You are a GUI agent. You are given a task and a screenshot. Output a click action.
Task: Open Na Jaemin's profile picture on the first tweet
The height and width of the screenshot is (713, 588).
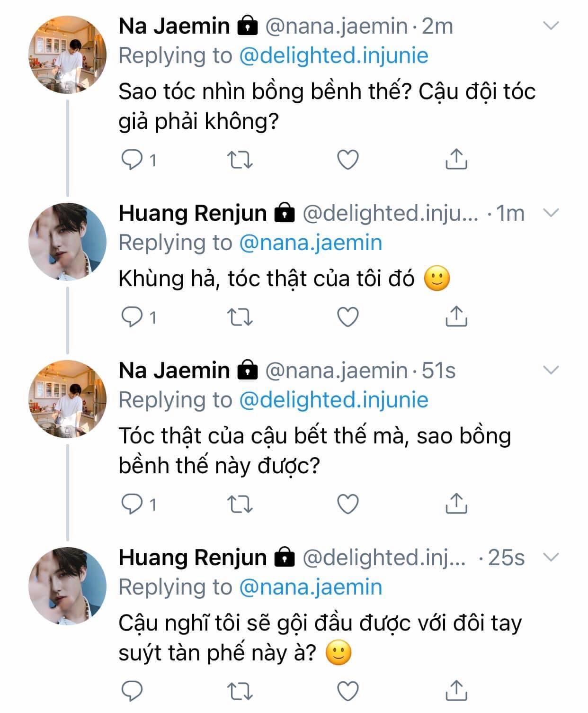[x=67, y=55]
